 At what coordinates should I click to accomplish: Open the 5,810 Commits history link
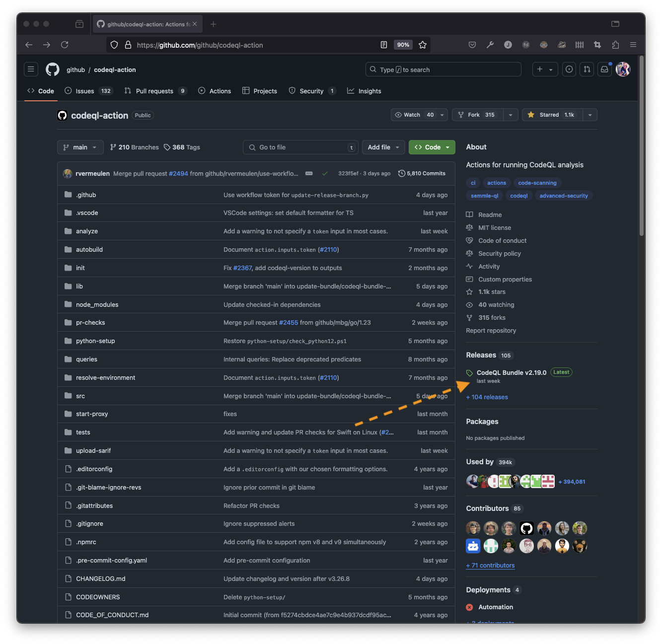pyautogui.click(x=422, y=173)
